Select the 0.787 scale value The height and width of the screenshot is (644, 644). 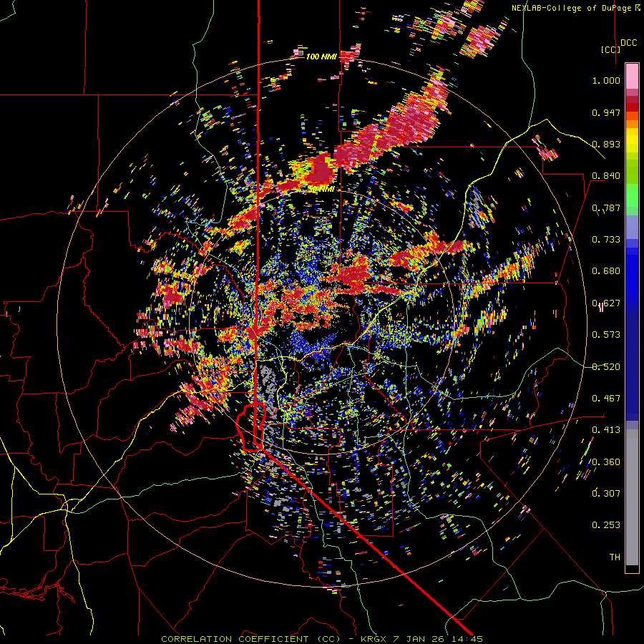point(606,208)
